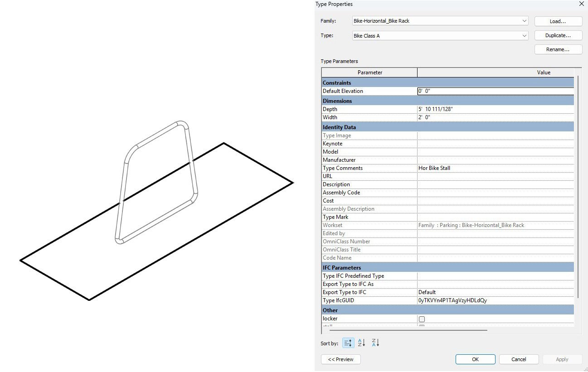Select the Type Image parameter label
This screenshot has width=588, height=372.
coord(337,135)
